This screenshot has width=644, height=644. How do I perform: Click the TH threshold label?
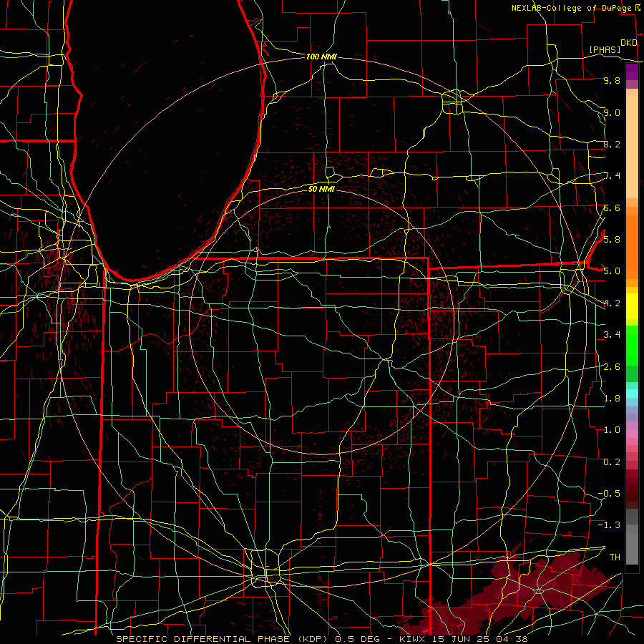click(x=615, y=557)
